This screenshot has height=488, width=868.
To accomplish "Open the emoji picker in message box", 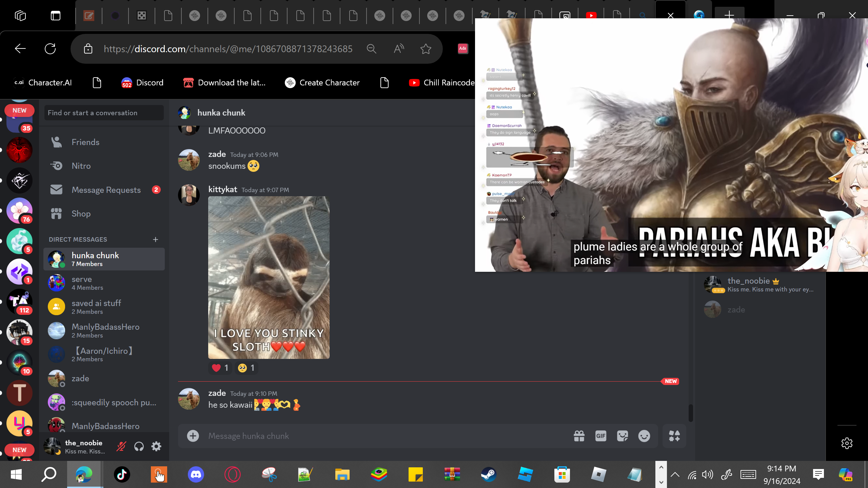I will click(x=644, y=436).
